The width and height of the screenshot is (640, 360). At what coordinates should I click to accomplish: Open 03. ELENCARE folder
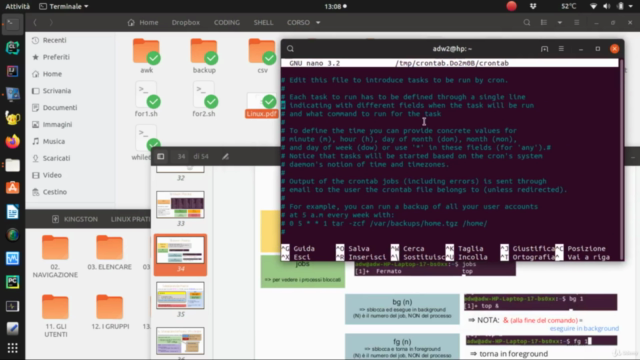[x=109, y=253]
